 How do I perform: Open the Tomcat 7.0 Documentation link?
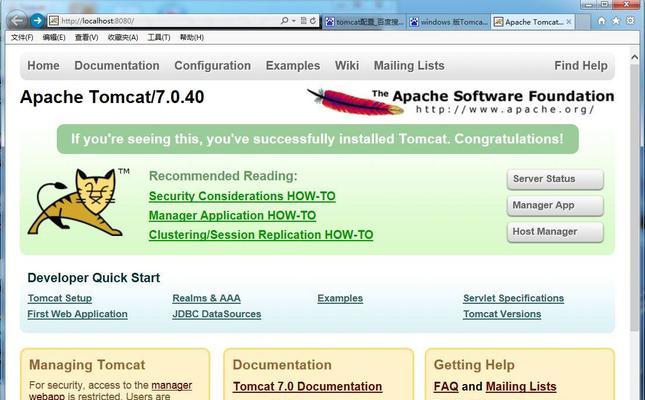[307, 386]
